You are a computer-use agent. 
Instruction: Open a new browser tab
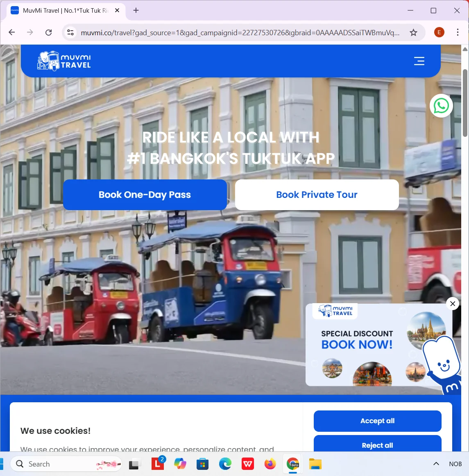(136, 11)
